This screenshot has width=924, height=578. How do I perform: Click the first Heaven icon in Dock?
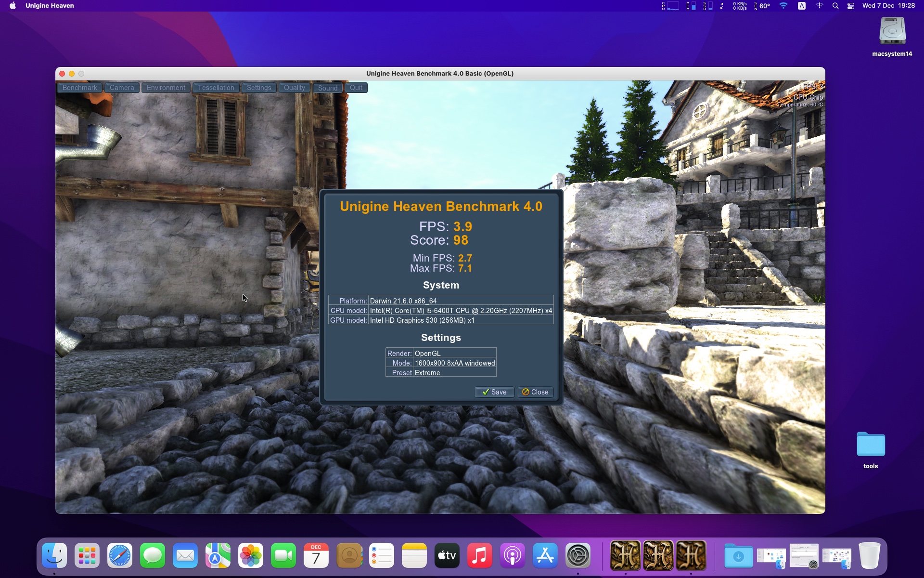pyautogui.click(x=625, y=555)
